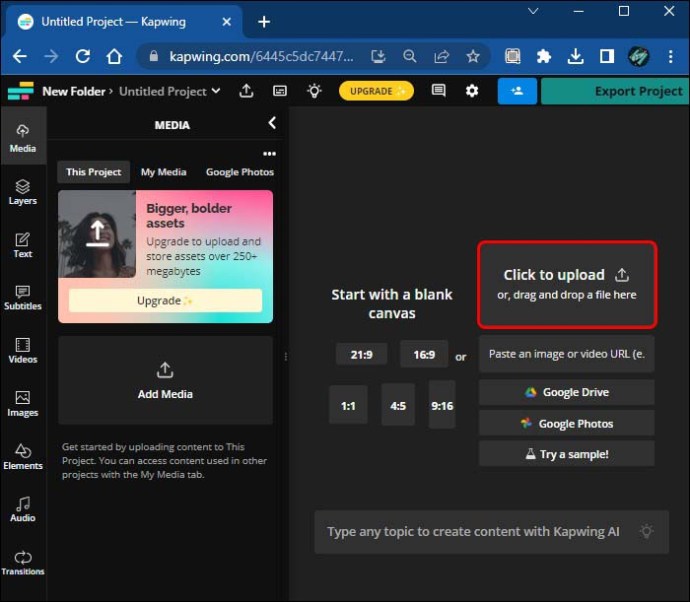Viewport: 690px width, 602px height.
Task: Open the Videos sidebar panel
Action: pos(22,350)
